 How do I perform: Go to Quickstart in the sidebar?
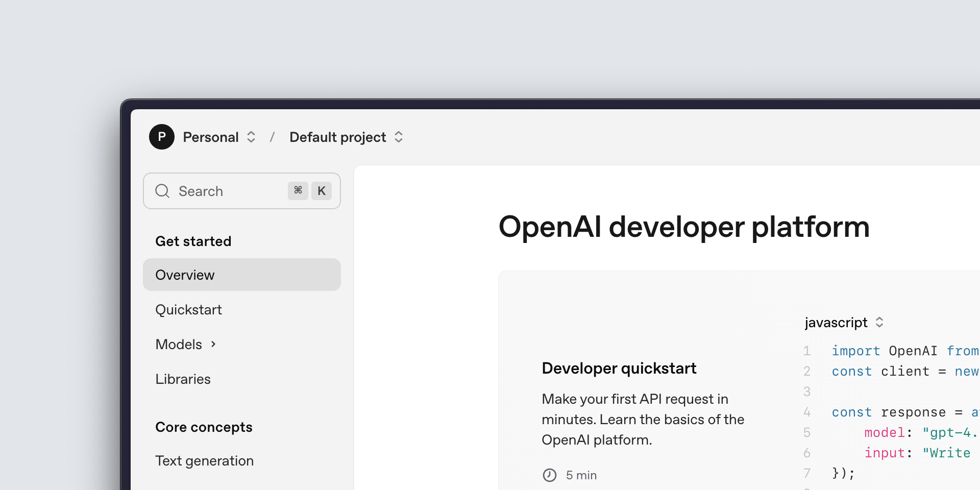[x=188, y=309]
